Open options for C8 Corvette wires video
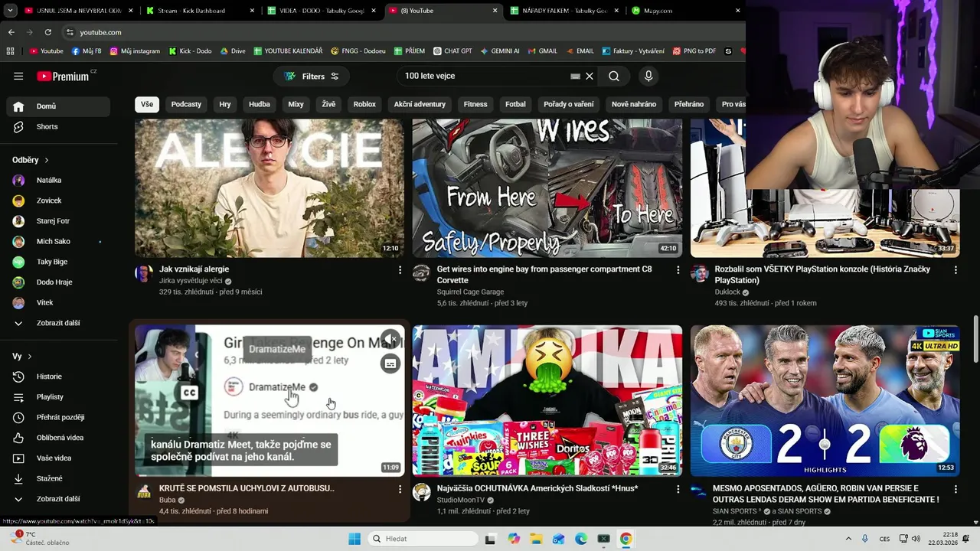Viewport: 980px width, 551px height. click(x=678, y=270)
